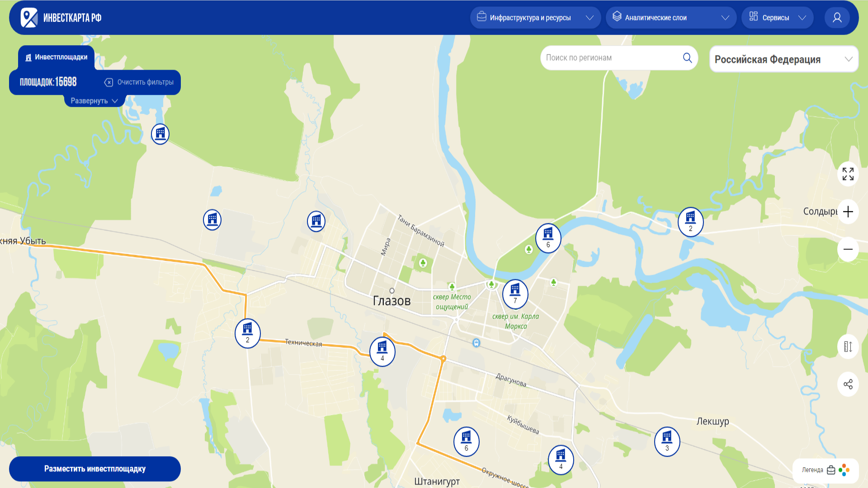The height and width of the screenshot is (488, 868).
Task: Click the fullscreen expand map icon
Action: coord(848,174)
